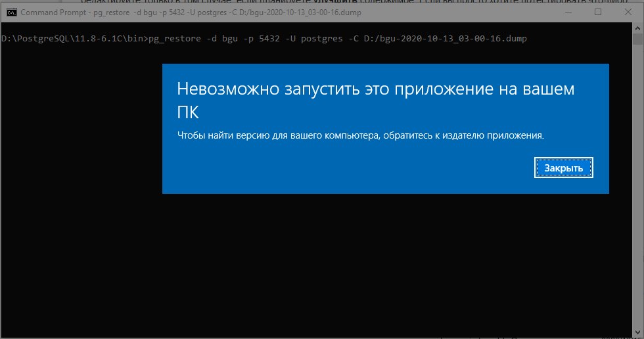Close the Command Prompt window

pyautogui.click(x=628, y=12)
